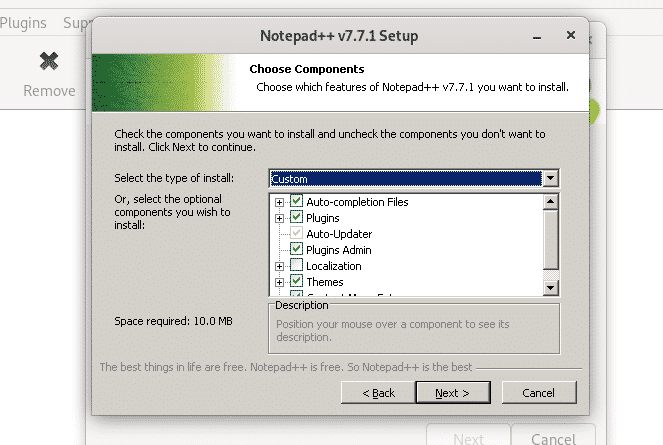Image resolution: width=663 pixels, height=445 pixels.
Task: Enable the Localization checkbox
Action: click(297, 266)
